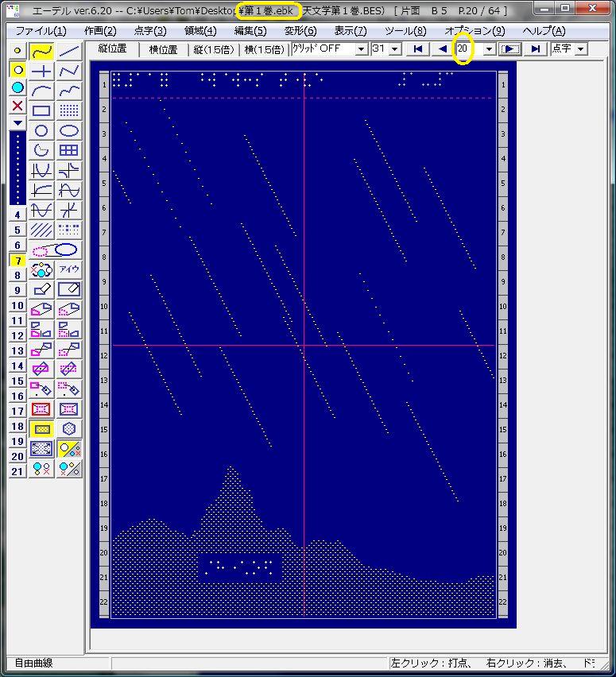Expand the dot spacing preview arrow
This screenshot has width=616, height=677.
(x=17, y=123)
